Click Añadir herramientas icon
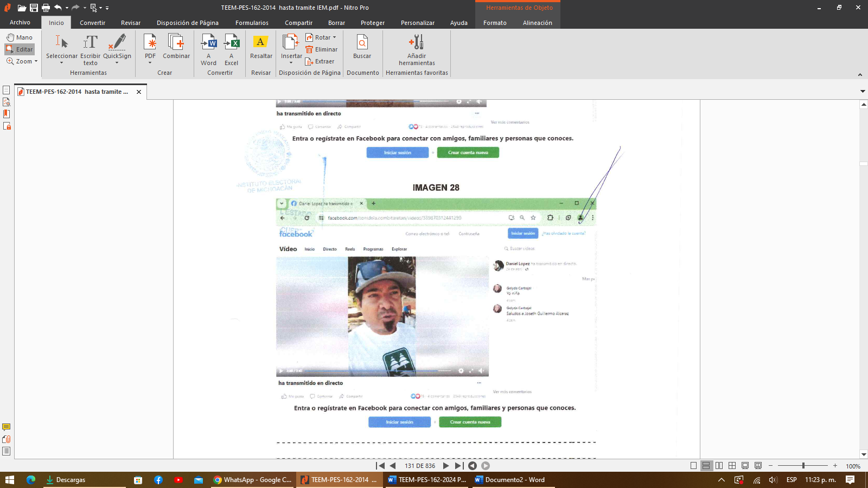This screenshot has height=488, width=868. tap(417, 42)
